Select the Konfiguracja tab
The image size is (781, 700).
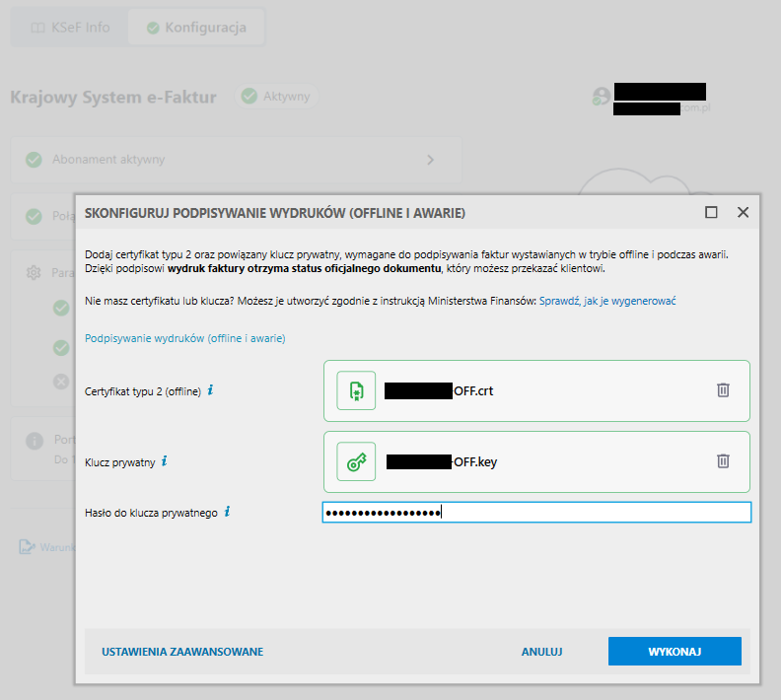(x=195, y=28)
